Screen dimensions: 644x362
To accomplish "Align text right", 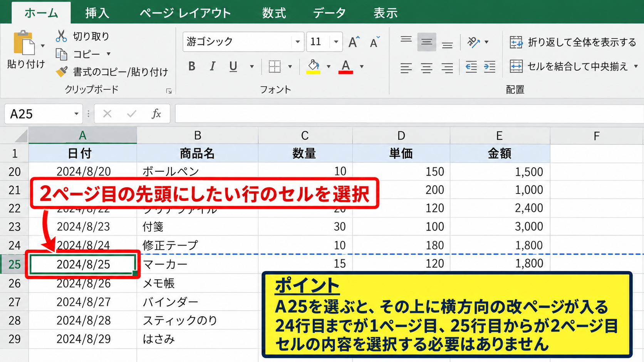I will coord(447,68).
